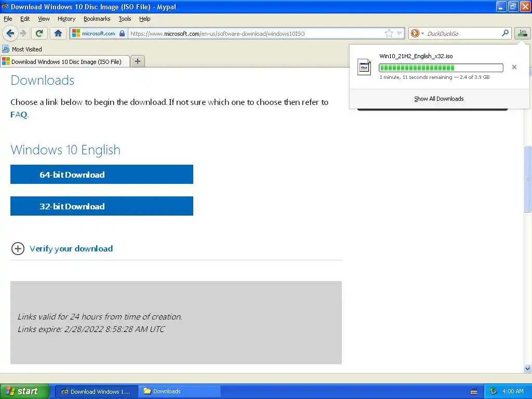Click the search magnifier icon

tap(505, 33)
